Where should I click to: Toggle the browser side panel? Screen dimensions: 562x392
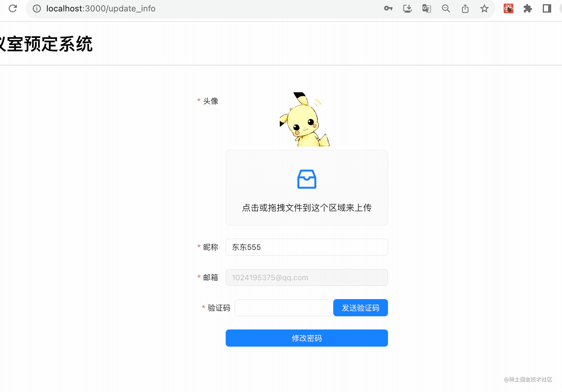[547, 8]
